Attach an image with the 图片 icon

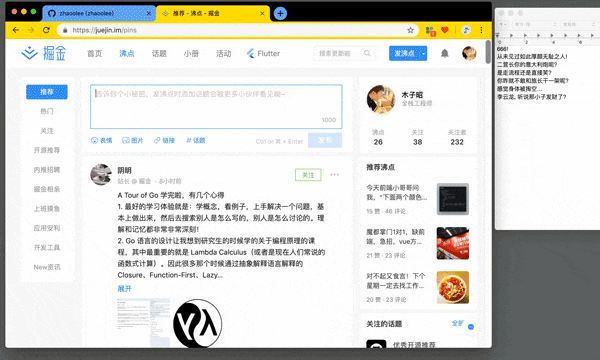point(132,140)
